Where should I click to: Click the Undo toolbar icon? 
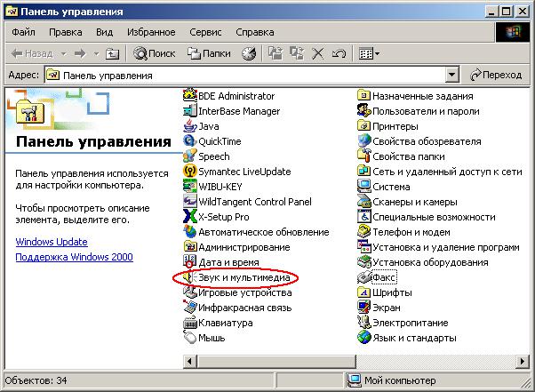(339, 53)
